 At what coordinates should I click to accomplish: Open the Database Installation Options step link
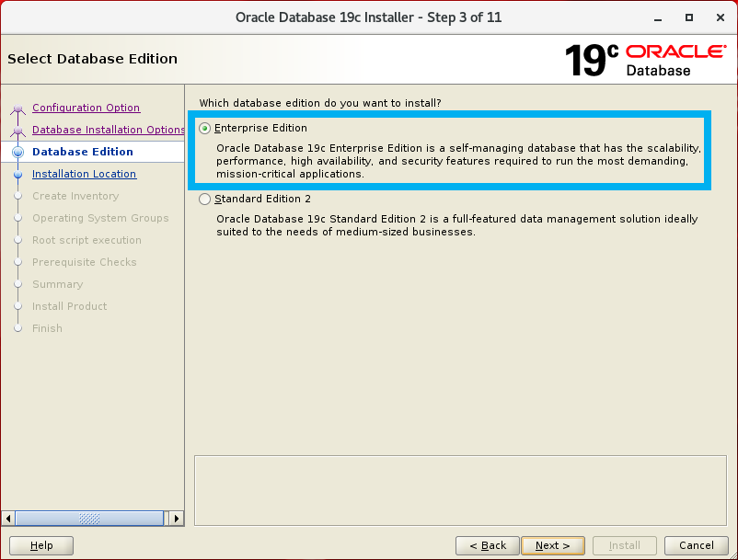click(109, 130)
